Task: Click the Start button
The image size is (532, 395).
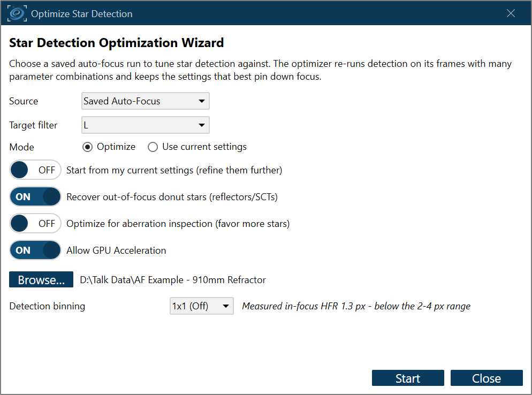Action: point(408,378)
